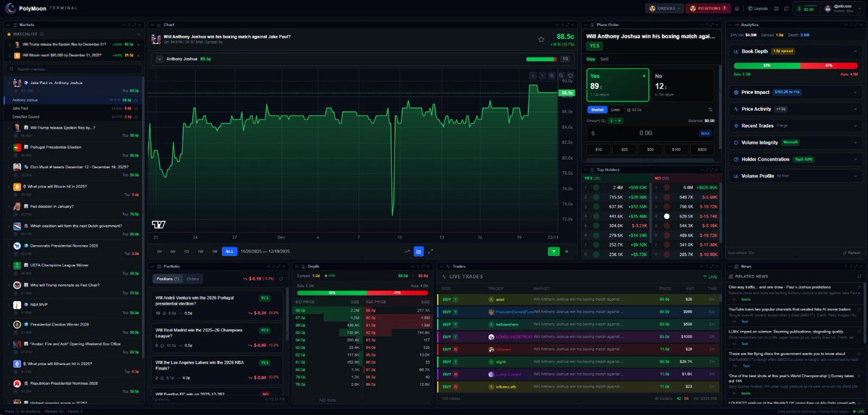This screenshot has width=868, height=415.
Task: Click the refresh icon in top bar
Action: (x=786, y=9)
